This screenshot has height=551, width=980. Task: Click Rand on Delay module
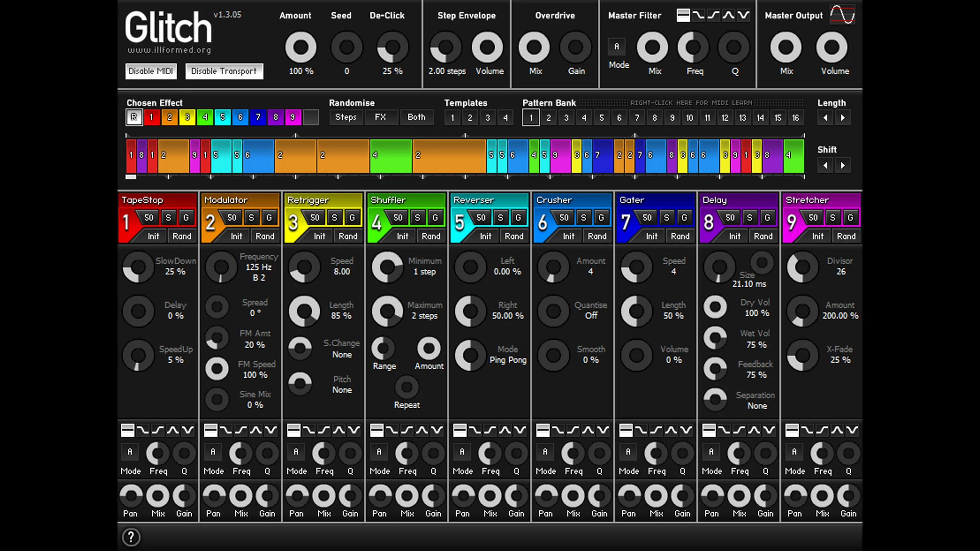763,236
